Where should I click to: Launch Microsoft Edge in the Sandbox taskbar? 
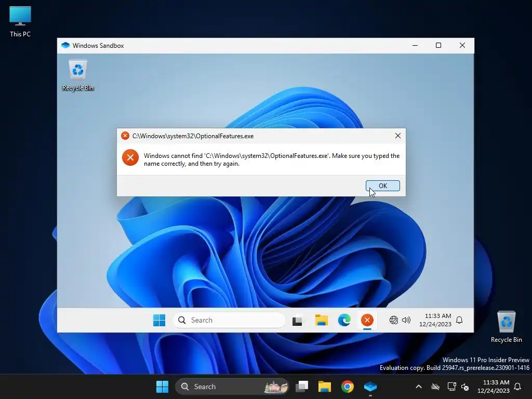click(344, 320)
